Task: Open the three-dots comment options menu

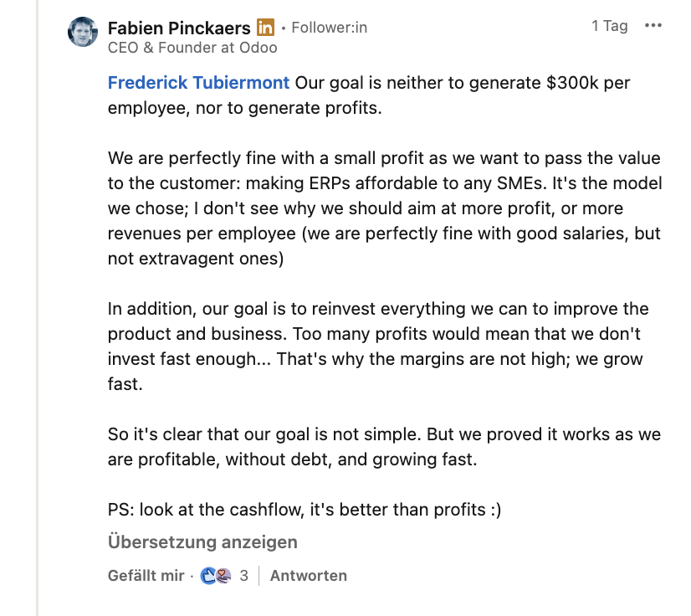Action: click(x=653, y=26)
